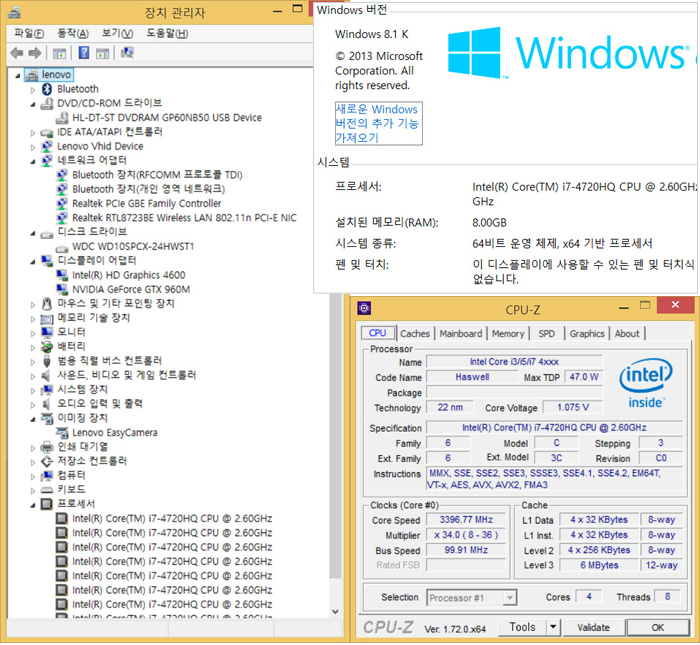Image resolution: width=700 pixels, height=645 pixels.
Task: Select the HL-DT-ST DVDRAM GP60NB50 USB Device
Action: pos(167,118)
